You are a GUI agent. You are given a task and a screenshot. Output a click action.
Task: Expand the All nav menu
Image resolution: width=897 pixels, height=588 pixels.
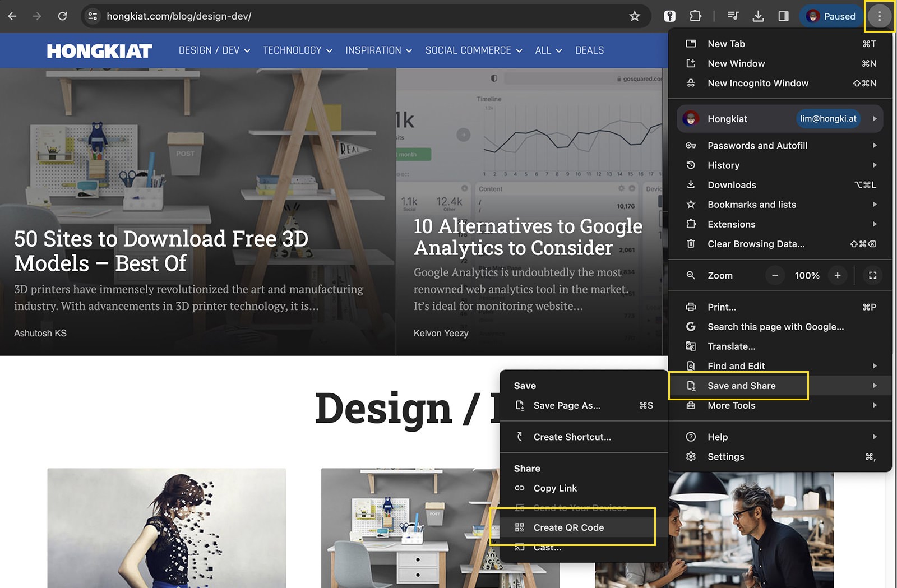click(x=548, y=50)
